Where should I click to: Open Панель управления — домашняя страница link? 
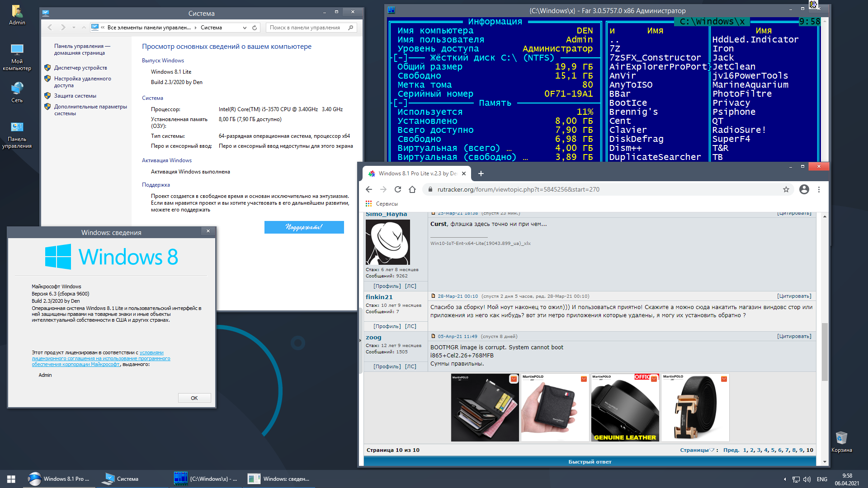pyautogui.click(x=82, y=50)
